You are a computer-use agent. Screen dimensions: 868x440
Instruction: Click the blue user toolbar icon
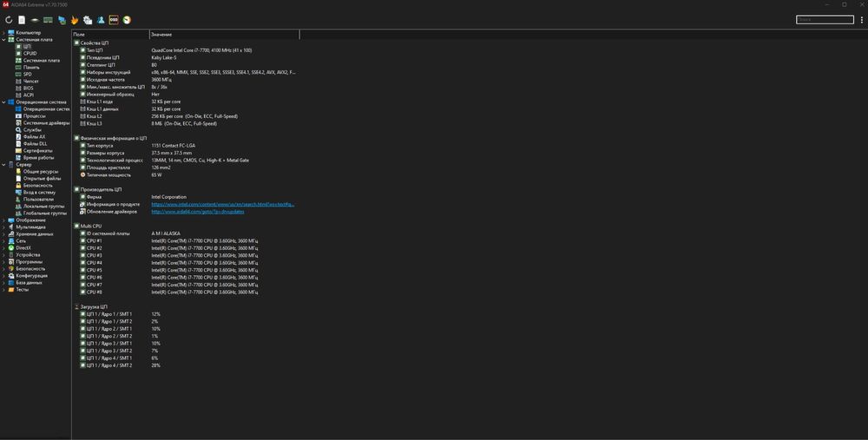tap(101, 20)
